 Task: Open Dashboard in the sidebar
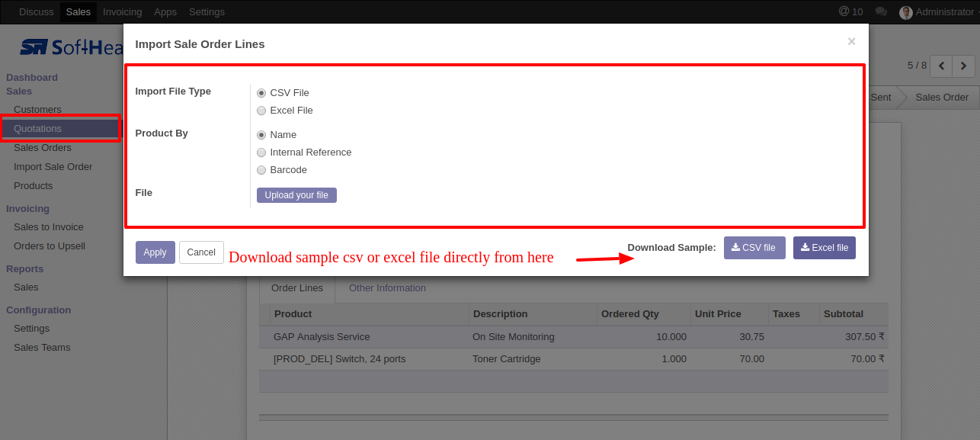pos(32,78)
